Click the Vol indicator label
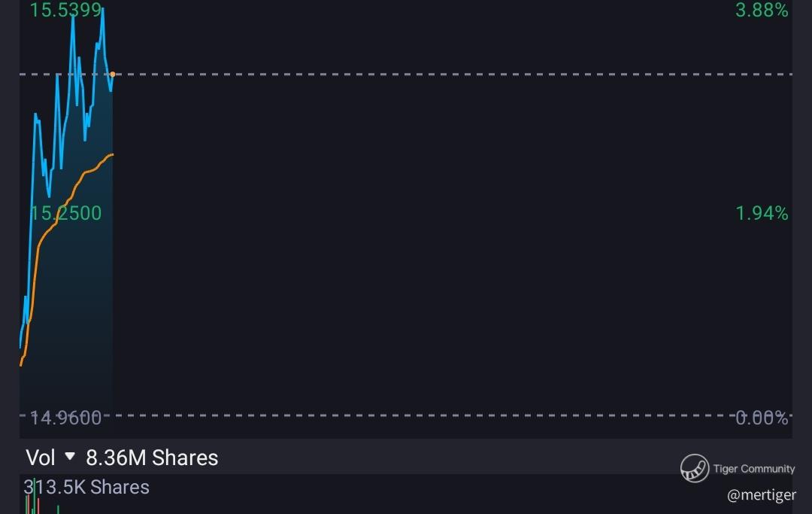 point(41,458)
